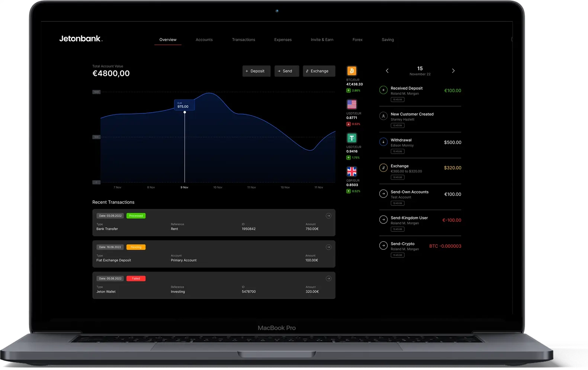Click the Received Deposit plus icon
This screenshot has height=370, width=588.
pos(383,90)
